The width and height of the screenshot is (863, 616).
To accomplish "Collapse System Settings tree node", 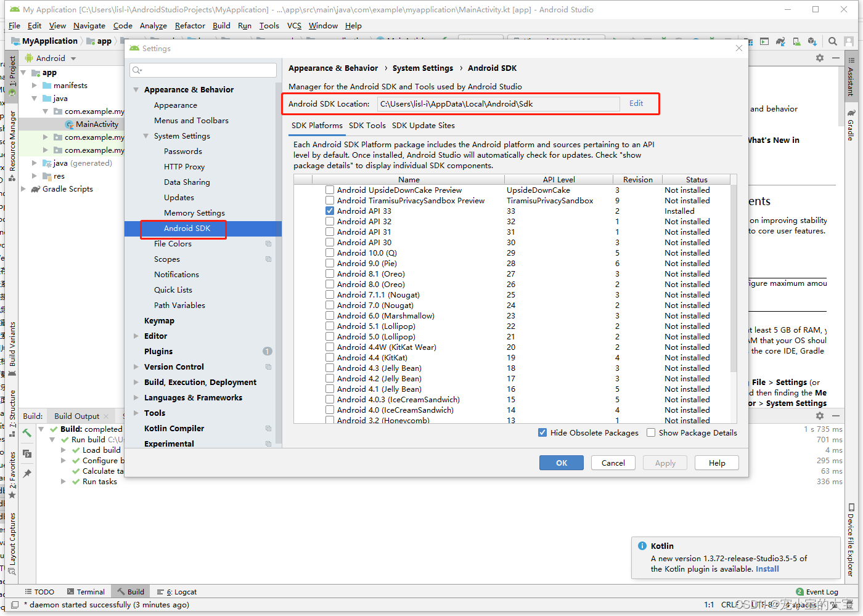I will click(146, 136).
